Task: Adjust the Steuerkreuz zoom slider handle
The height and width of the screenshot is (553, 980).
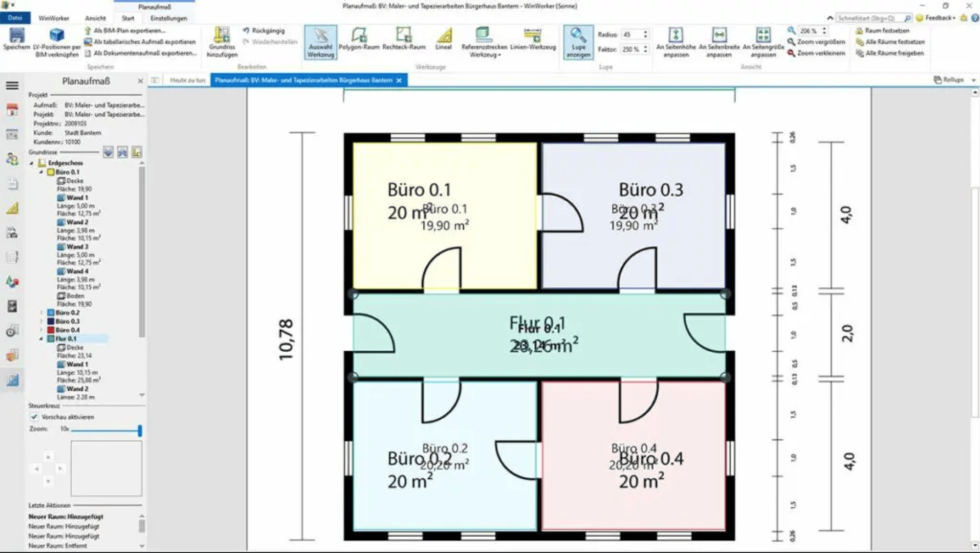Action: (x=140, y=430)
